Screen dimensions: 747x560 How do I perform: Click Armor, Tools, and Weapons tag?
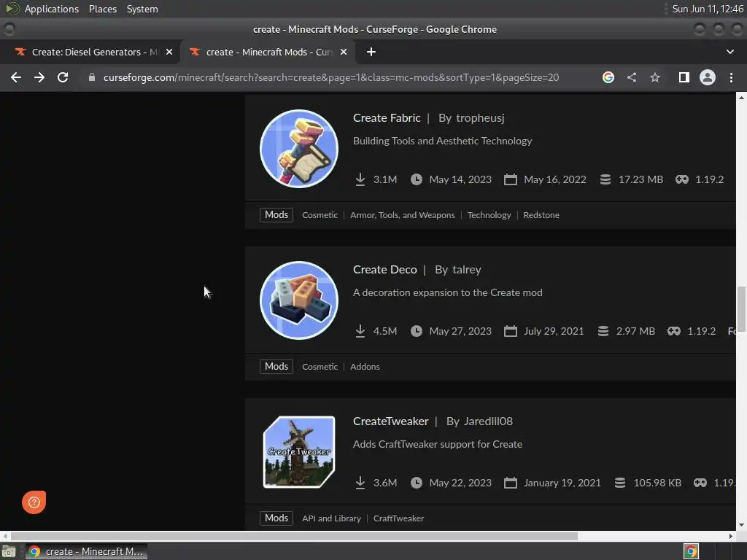402,215
